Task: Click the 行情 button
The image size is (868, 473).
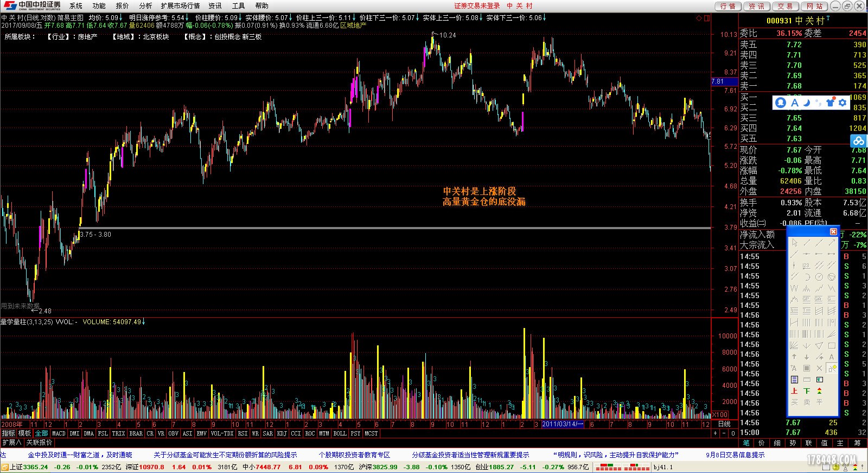Action: [x=728, y=6]
